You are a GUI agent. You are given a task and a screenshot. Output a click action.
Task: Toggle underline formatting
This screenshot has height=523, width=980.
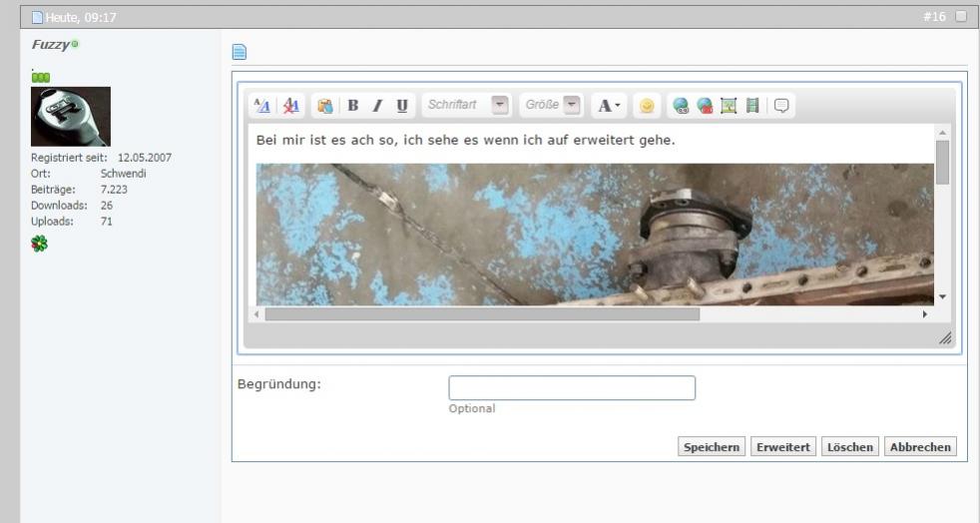(401, 105)
